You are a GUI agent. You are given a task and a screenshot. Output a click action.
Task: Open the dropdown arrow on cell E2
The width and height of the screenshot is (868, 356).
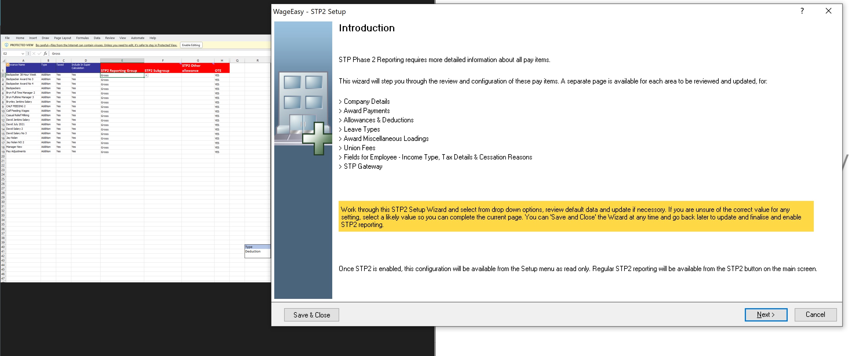[146, 75]
